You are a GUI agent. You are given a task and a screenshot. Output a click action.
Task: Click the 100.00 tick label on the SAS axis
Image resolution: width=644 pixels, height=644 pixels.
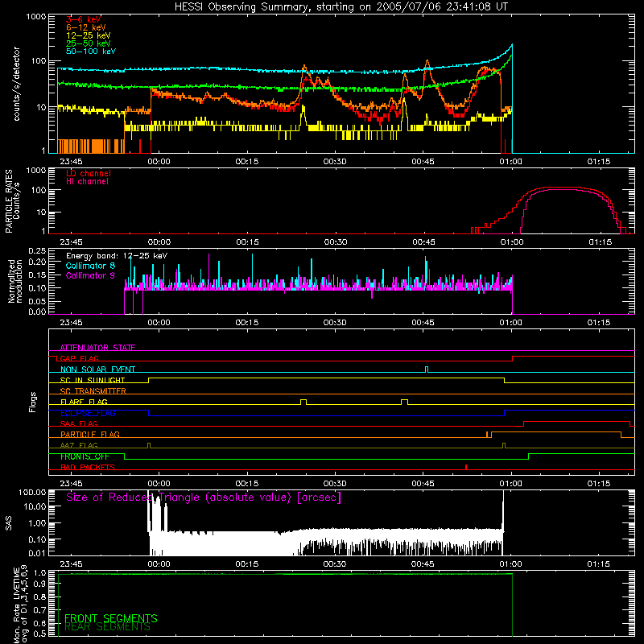[32, 493]
